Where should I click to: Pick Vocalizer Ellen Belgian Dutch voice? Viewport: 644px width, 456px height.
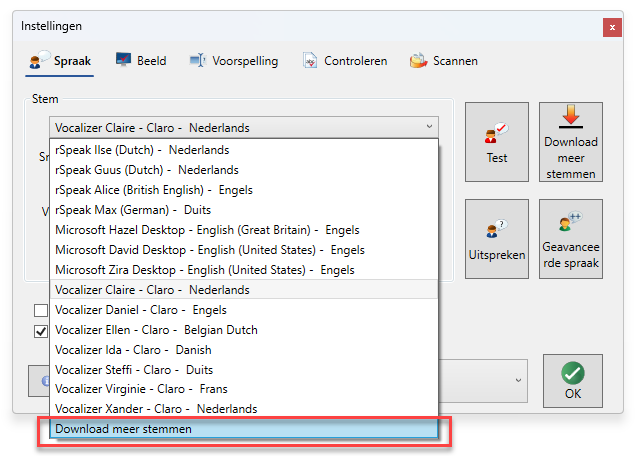(244, 330)
